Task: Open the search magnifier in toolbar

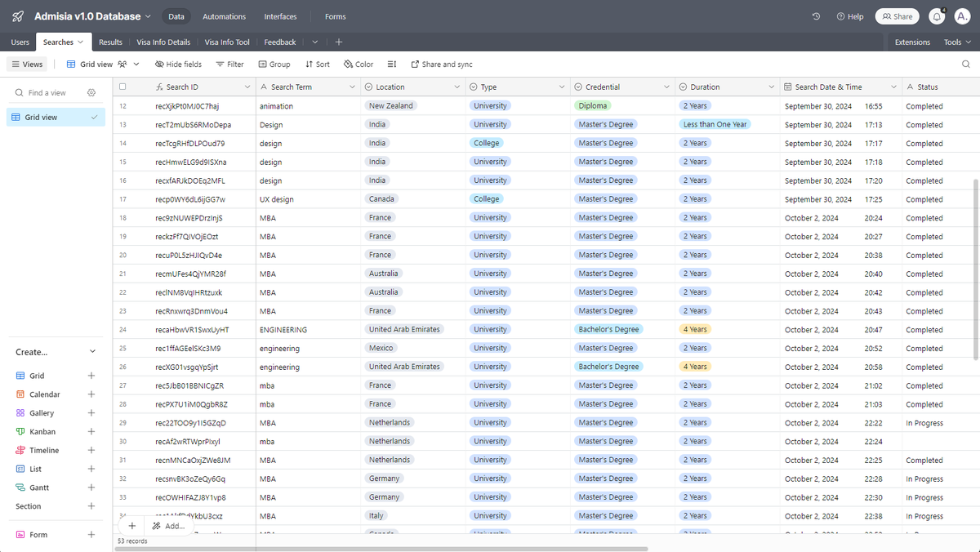Action: (x=965, y=64)
